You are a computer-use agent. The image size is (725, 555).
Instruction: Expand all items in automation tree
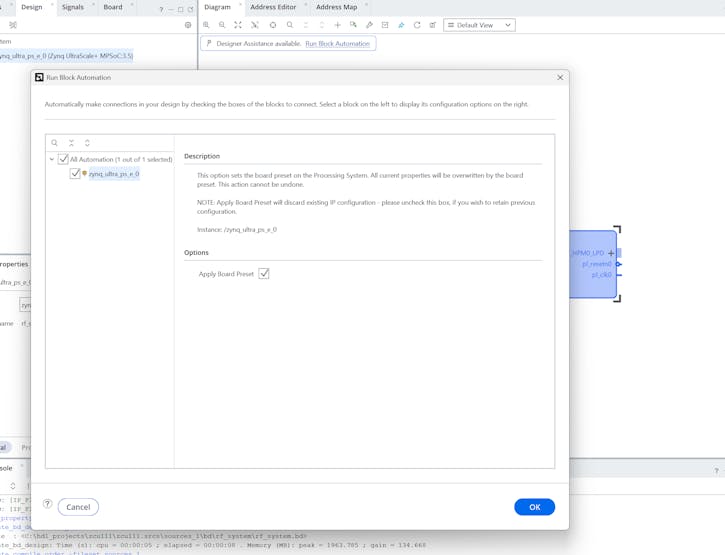[x=87, y=143]
